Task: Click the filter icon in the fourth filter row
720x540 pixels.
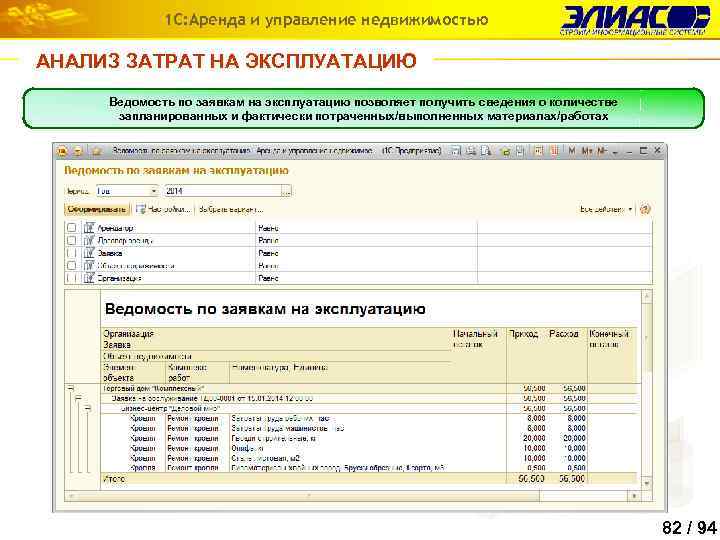Action: coord(89,265)
